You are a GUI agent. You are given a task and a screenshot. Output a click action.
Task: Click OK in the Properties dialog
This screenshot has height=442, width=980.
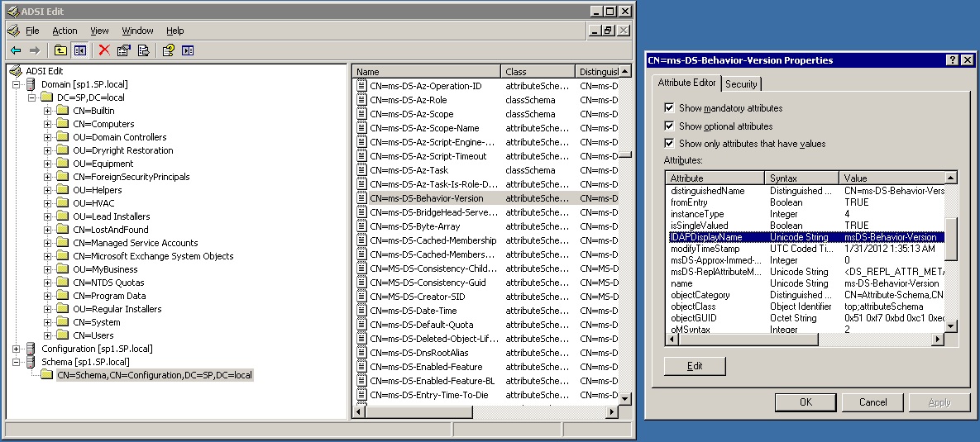click(x=806, y=402)
